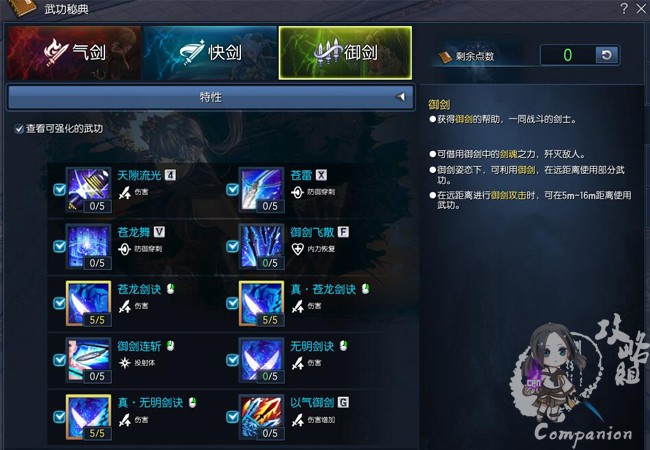This screenshot has height=450, width=650.
Task: Switch to the 快剑 tab
Action: (x=210, y=53)
